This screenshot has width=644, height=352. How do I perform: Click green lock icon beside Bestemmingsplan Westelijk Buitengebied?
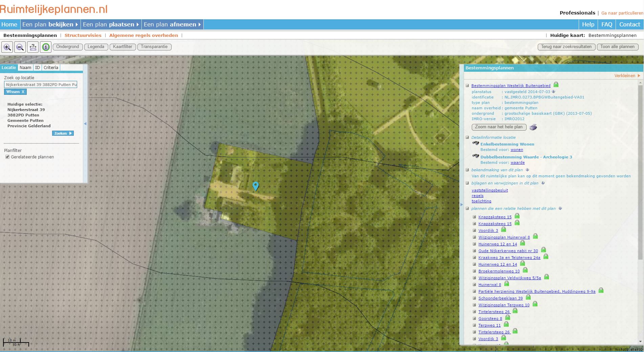[x=556, y=85]
